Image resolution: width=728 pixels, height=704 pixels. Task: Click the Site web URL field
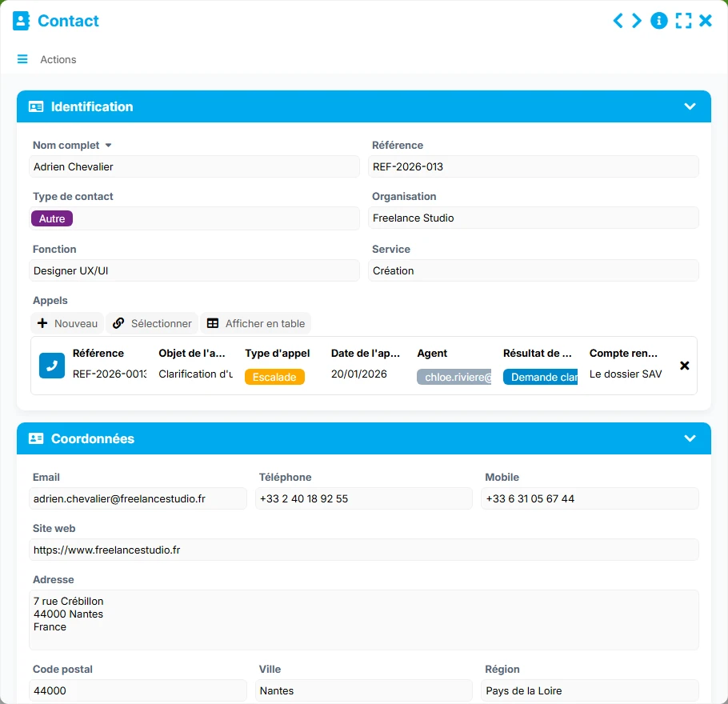[363, 550]
